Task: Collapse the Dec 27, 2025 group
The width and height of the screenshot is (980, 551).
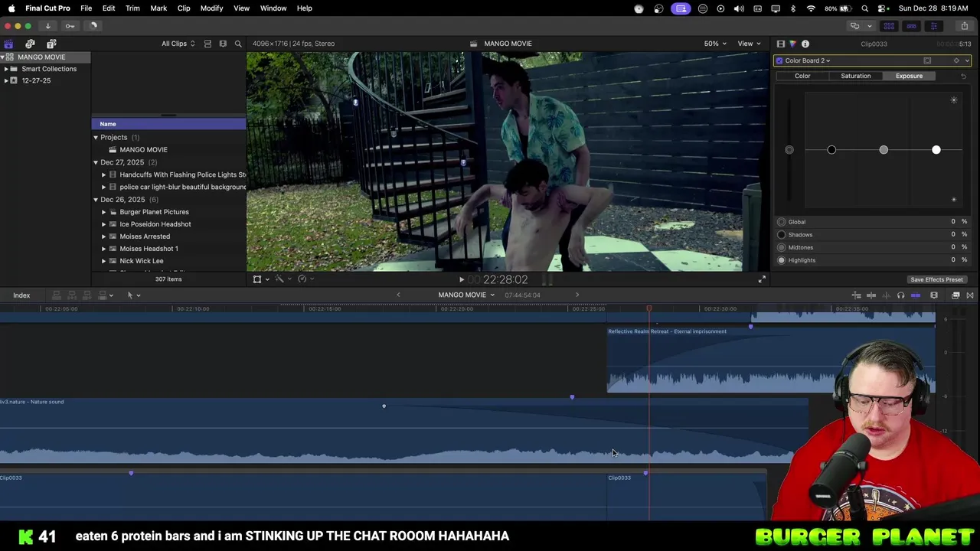Action: (x=96, y=162)
